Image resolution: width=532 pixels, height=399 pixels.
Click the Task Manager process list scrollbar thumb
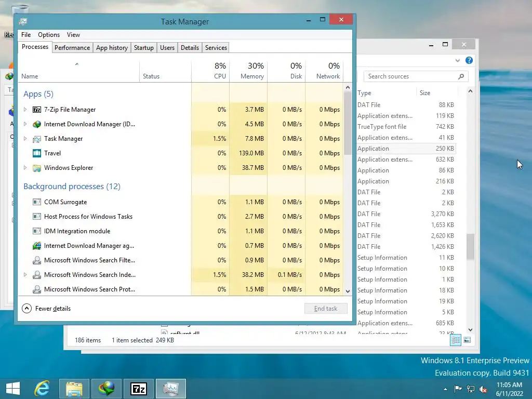tap(348, 124)
